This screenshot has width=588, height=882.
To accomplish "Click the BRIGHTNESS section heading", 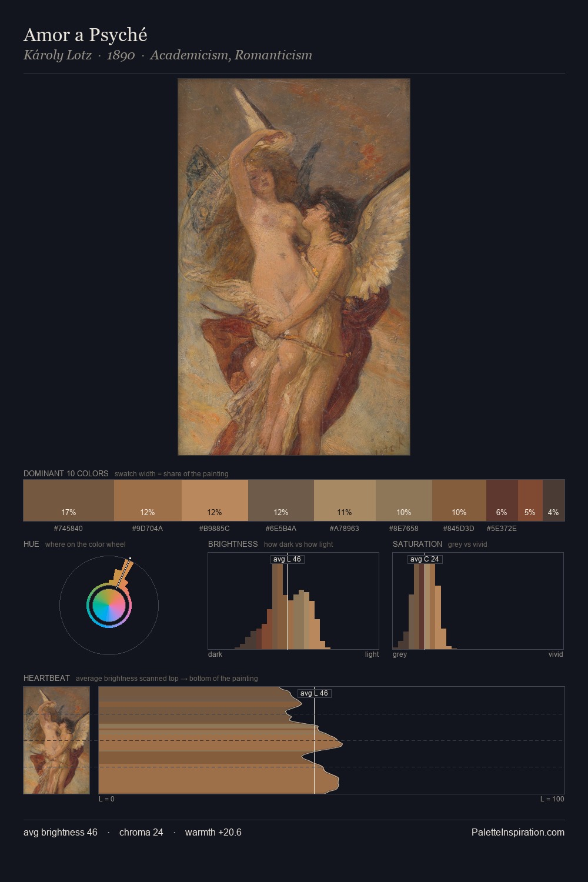I will 233,544.
